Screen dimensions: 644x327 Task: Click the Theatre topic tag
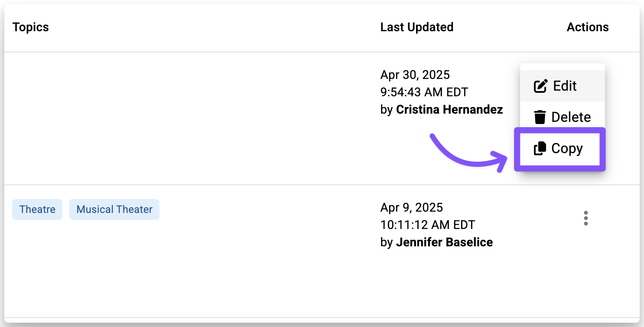[x=37, y=209]
